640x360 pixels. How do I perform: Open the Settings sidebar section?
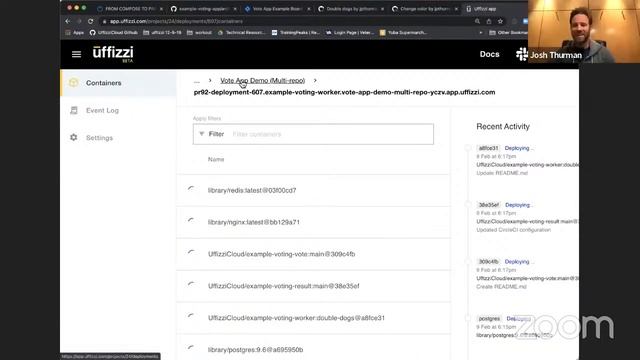[118, 138]
